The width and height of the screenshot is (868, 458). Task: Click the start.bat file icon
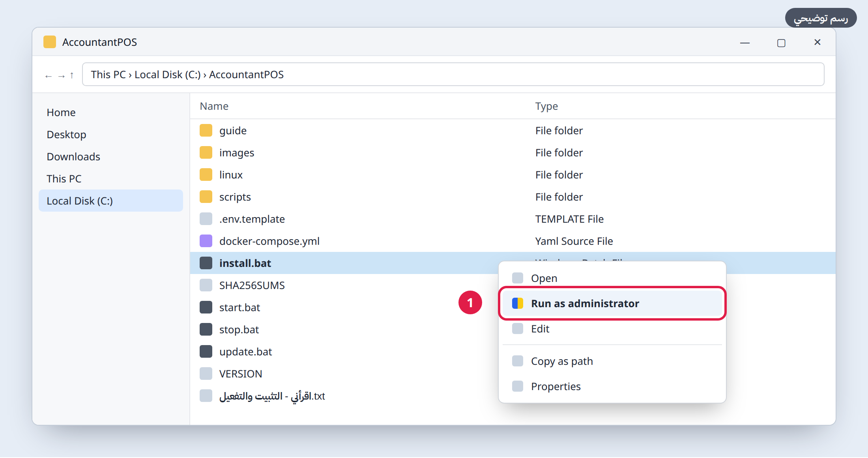[206, 308]
